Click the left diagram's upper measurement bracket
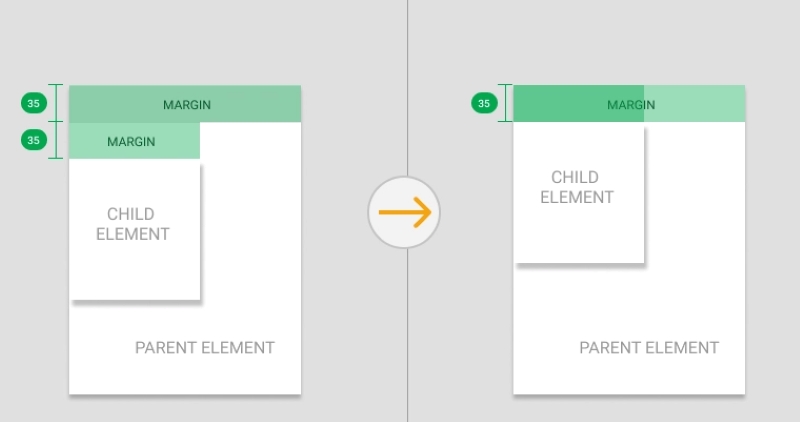The height and width of the screenshot is (422, 800). coord(56,103)
